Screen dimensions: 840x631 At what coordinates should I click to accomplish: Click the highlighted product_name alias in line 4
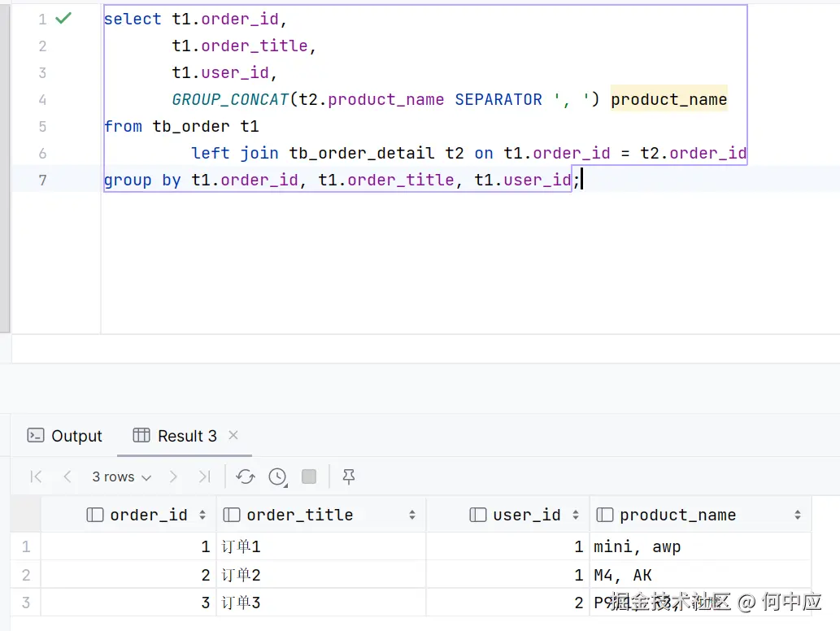click(x=668, y=100)
